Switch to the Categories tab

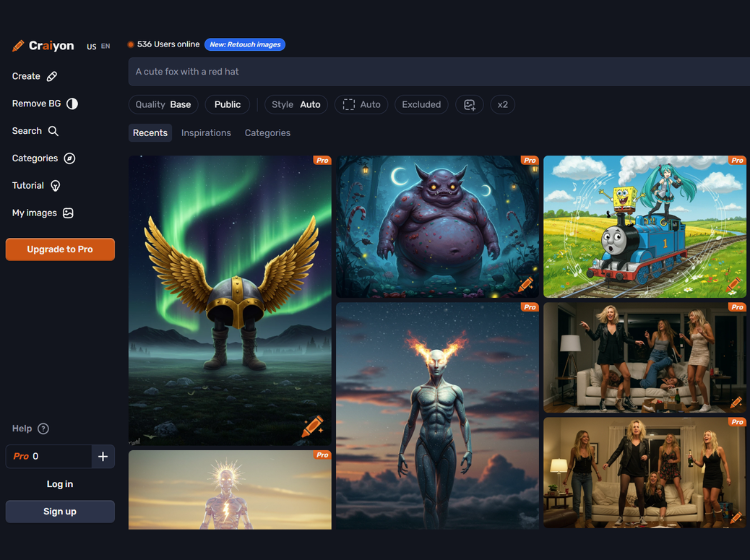(267, 133)
